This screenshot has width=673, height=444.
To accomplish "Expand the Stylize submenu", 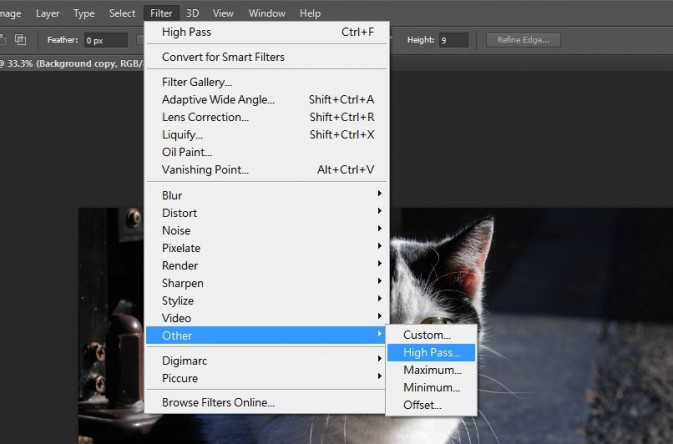I will 267,301.
